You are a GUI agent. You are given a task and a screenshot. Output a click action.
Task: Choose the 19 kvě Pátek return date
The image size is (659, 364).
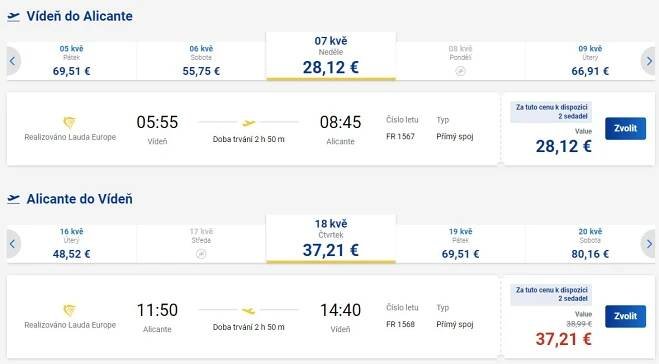point(460,243)
